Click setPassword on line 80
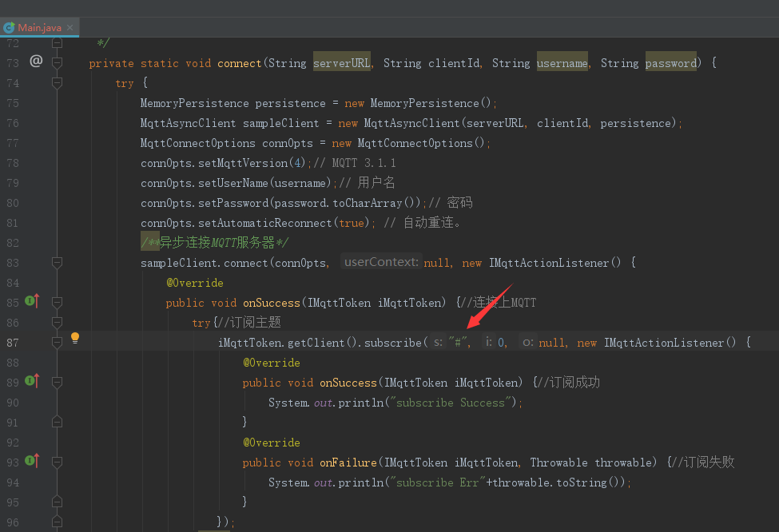 pyautogui.click(x=233, y=203)
